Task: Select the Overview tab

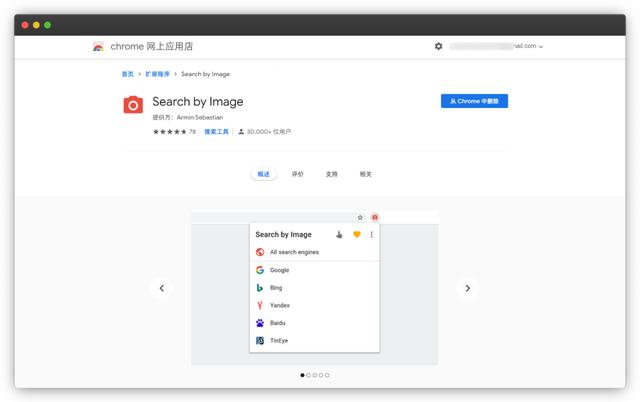Action: (264, 174)
